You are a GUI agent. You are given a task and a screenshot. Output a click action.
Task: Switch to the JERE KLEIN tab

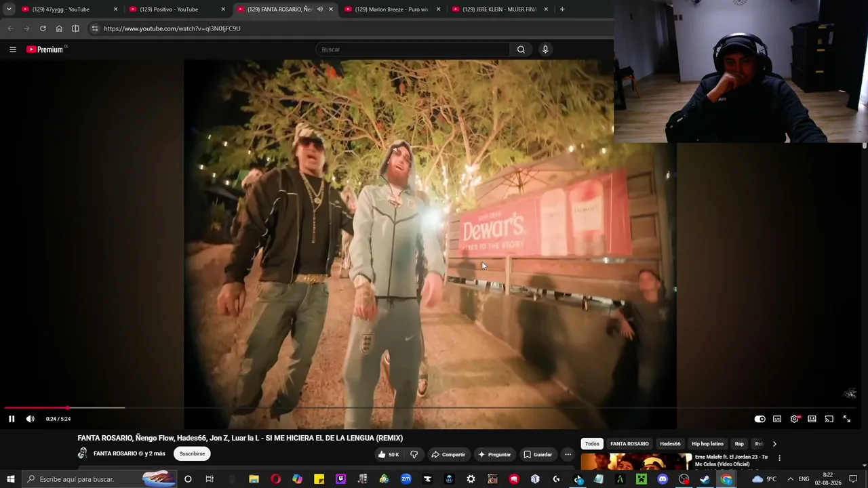click(x=500, y=9)
